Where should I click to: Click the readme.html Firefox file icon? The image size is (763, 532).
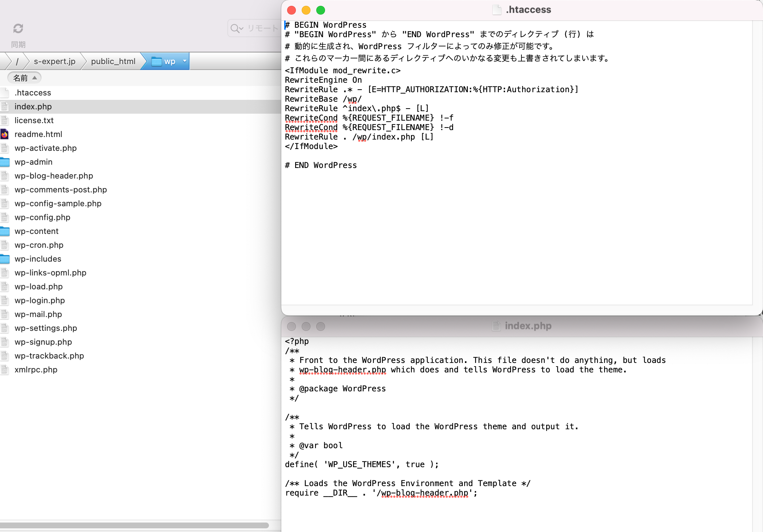tap(4, 134)
